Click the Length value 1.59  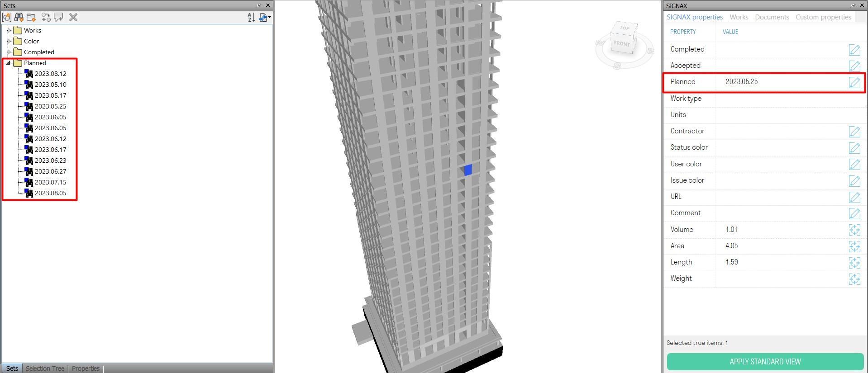731,262
